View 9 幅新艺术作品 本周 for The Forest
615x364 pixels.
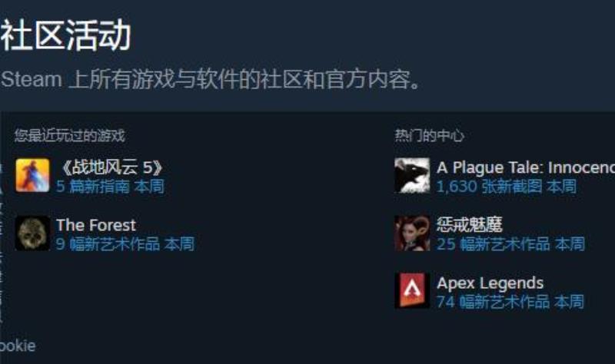[x=125, y=244]
